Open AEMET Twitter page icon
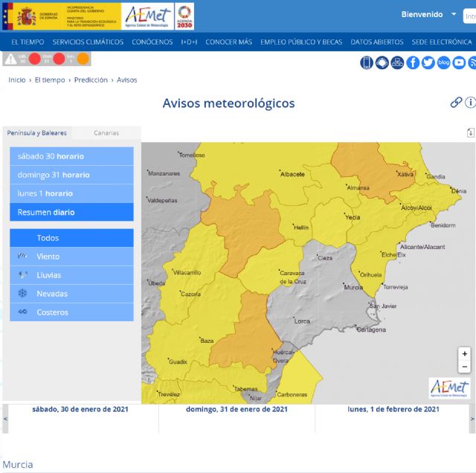 [428, 62]
